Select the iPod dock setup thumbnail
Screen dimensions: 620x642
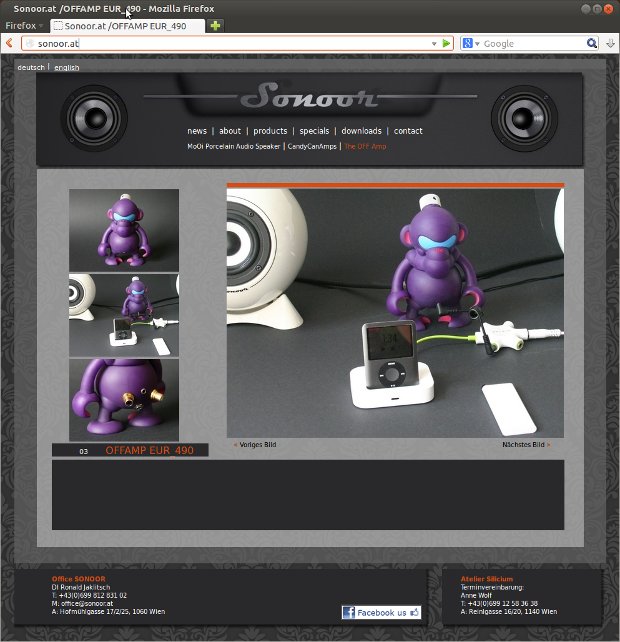click(x=124, y=315)
